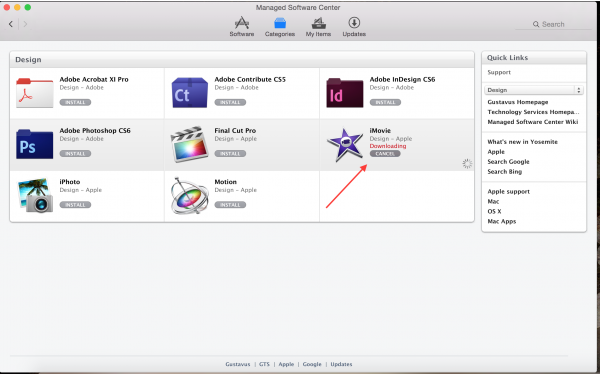The image size is (600, 374).
Task: Open Technology Services Homepage link
Action: pyautogui.click(x=533, y=112)
